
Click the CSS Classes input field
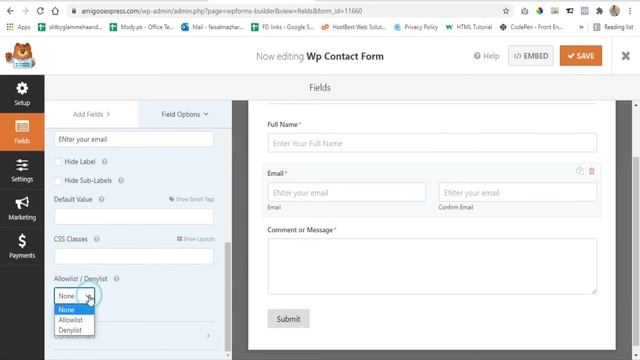[134, 256]
